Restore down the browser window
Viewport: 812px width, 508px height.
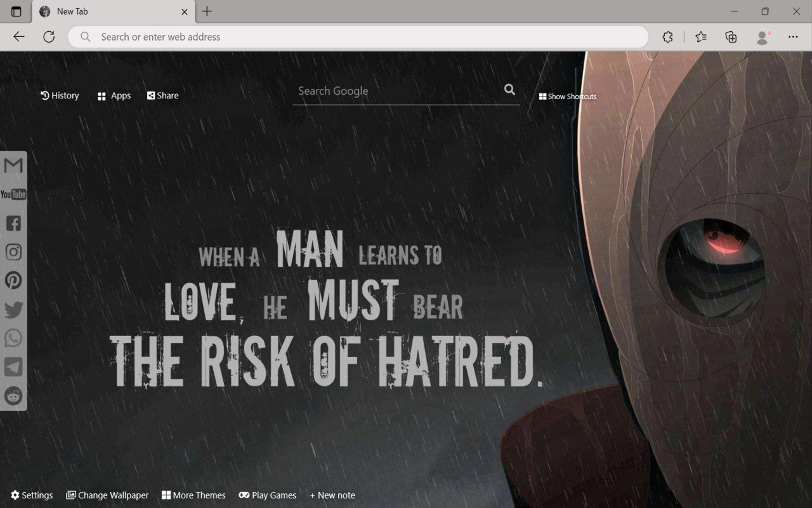765,11
